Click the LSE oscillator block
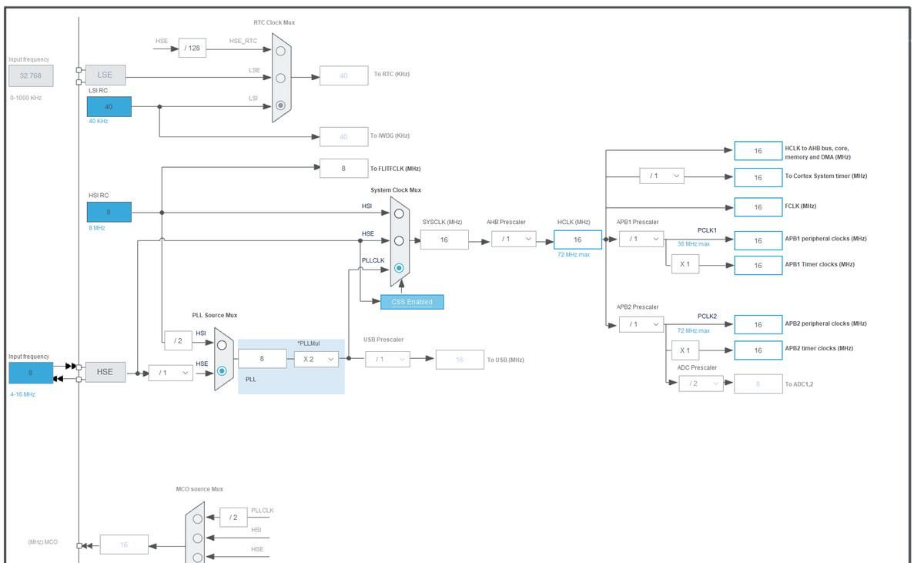Screen dimensions: 924x563 105,75
